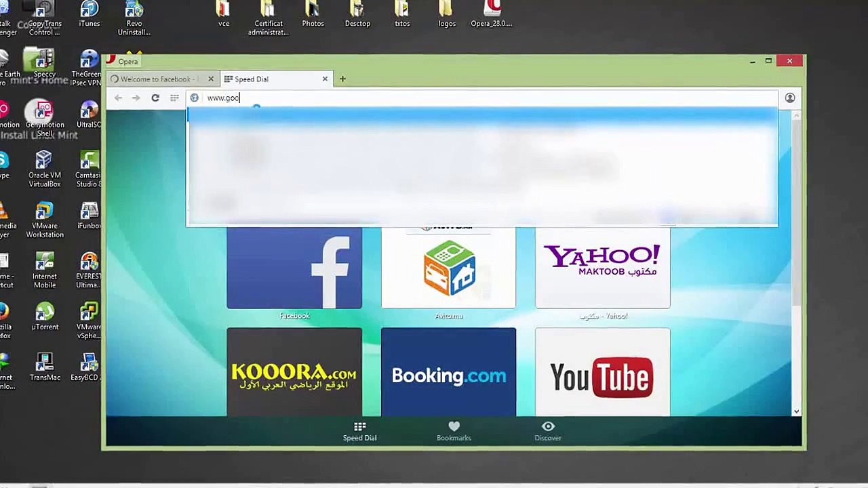This screenshot has height=488, width=868.
Task: Open Oracle VM VirtualBox desktop icon
Action: pos(45,169)
